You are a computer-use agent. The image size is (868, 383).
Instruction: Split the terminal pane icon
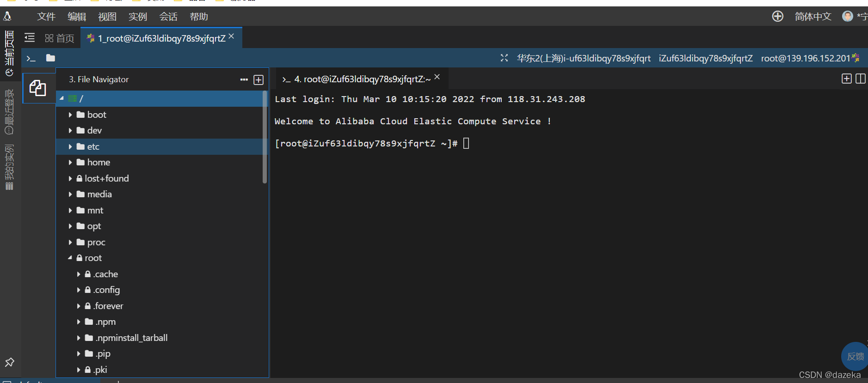pos(861,79)
